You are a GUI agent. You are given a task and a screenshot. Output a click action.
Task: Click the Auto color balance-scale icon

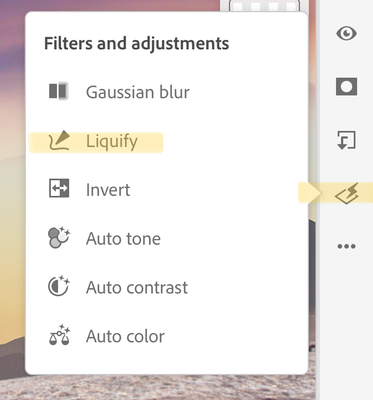point(59,335)
